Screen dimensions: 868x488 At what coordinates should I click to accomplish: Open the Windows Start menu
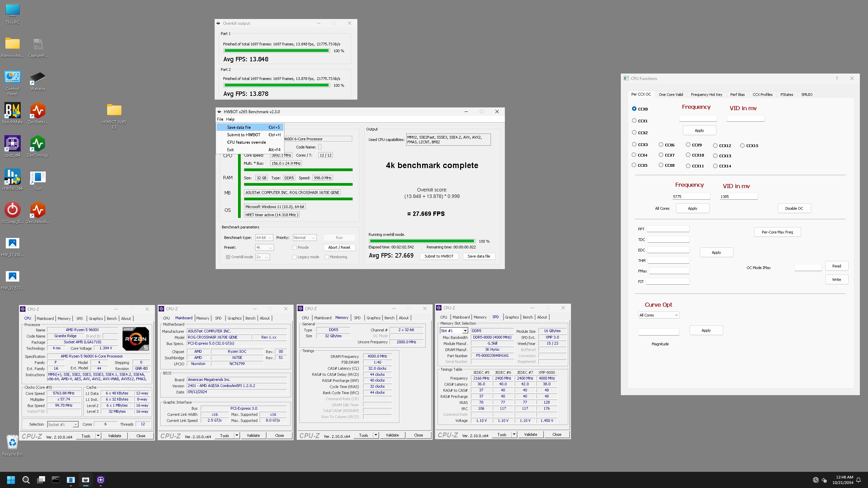pyautogui.click(x=11, y=480)
